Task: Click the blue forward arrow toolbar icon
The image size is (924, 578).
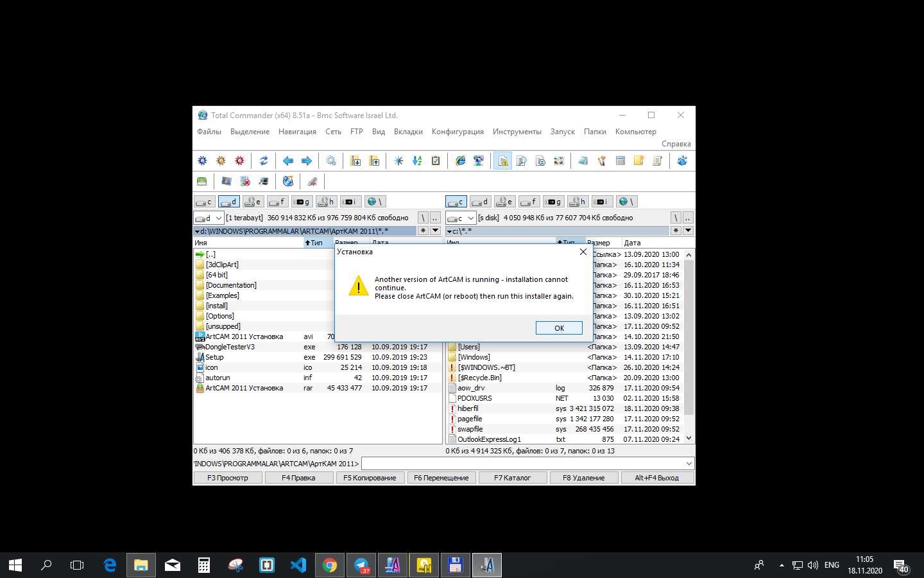Action: (x=307, y=161)
